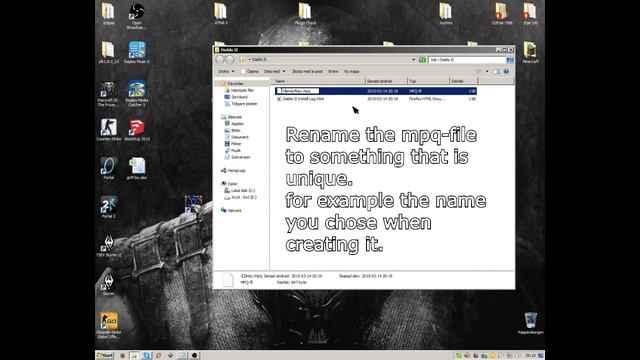Click the green refresh button beside address bar

[x=422, y=60]
